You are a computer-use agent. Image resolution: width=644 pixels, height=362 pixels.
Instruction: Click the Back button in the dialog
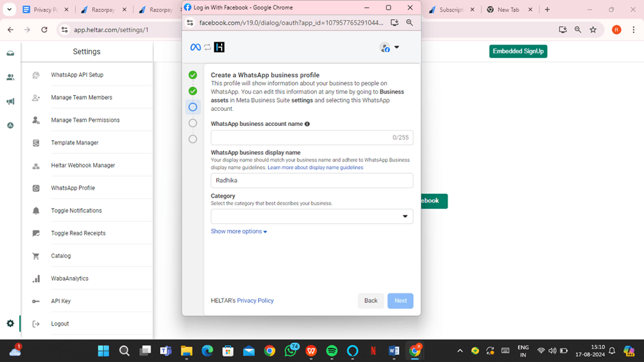coord(370,300)
